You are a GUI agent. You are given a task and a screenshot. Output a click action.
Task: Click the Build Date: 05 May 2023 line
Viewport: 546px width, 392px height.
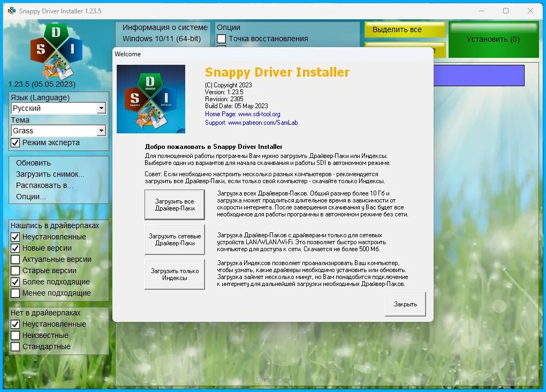coord(237,106)
